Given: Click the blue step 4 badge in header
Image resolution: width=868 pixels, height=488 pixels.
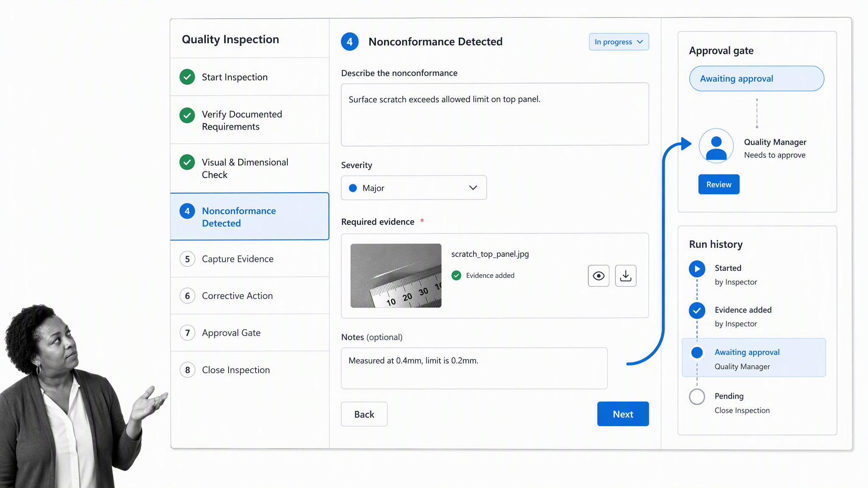Looking at the screenshot, I should click(350, 42).
